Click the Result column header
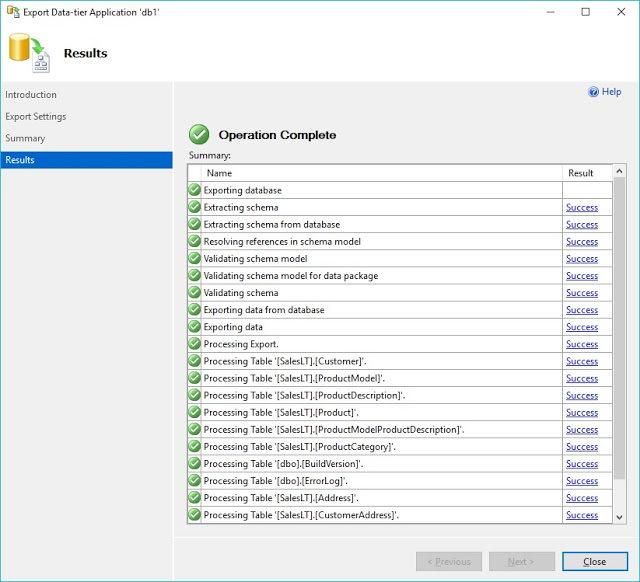The image size is (640, 582). tap(581, 173)
